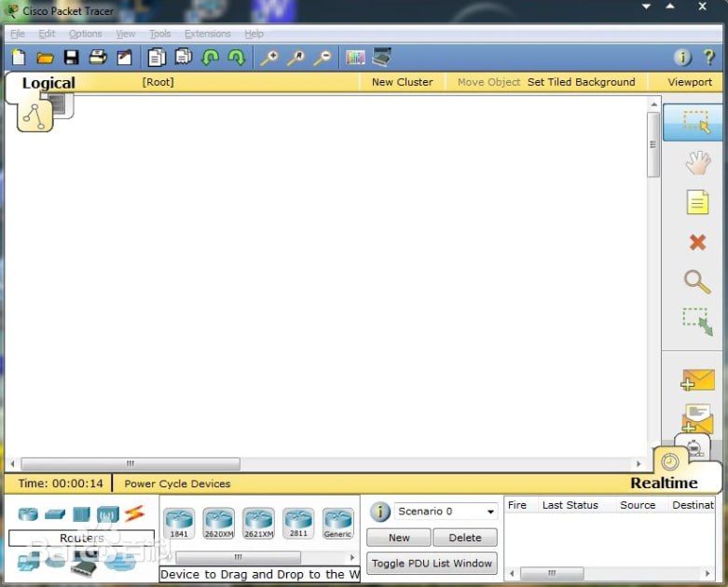Switch to the Realtime mode tab
This screenshot has width=728, height=587.
click(x=664, y=483)
